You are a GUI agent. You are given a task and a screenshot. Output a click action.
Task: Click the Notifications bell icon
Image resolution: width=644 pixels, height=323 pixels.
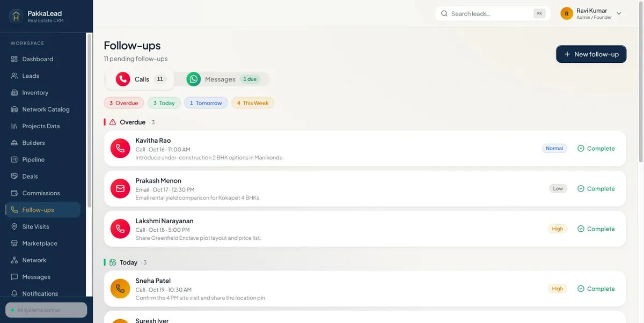[x=14, y=293]
